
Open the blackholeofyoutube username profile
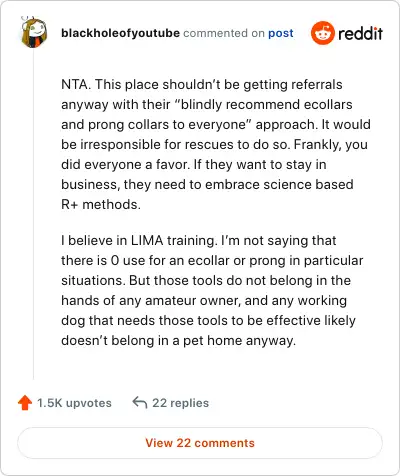[x=120, y=33]
